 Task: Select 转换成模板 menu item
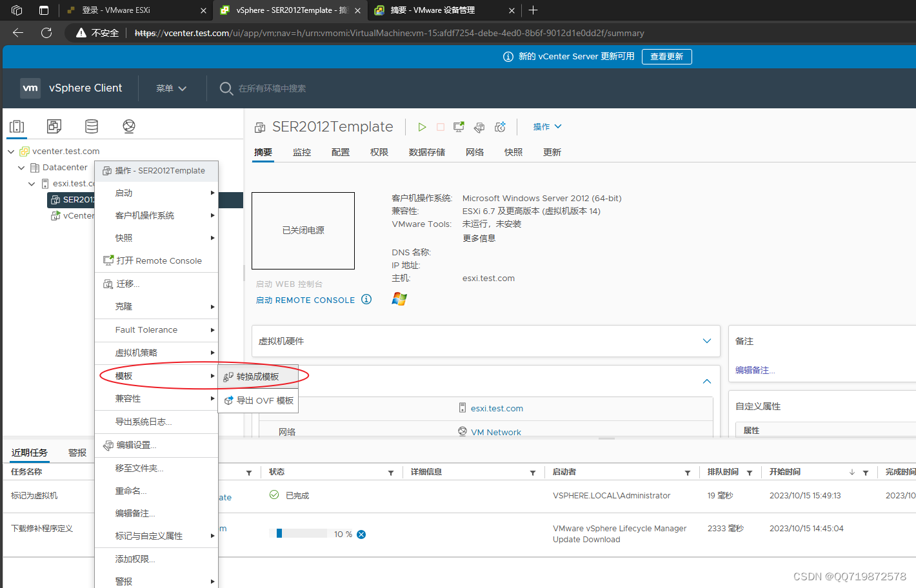258,377
